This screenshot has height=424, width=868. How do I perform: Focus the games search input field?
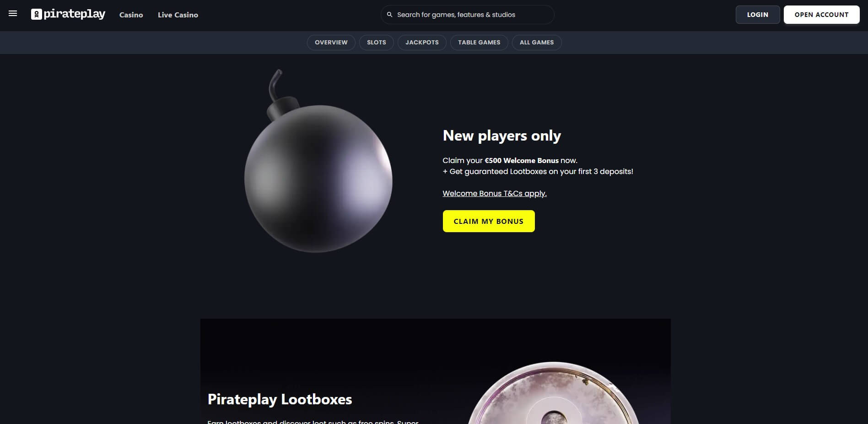pos(467,15)
